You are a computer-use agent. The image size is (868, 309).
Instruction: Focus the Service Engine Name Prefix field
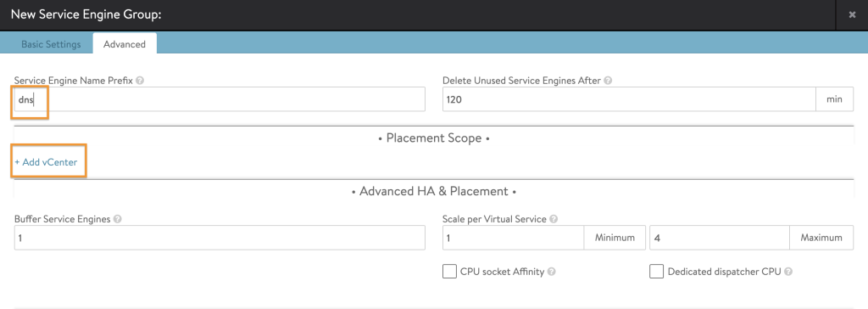click(220, 99)
